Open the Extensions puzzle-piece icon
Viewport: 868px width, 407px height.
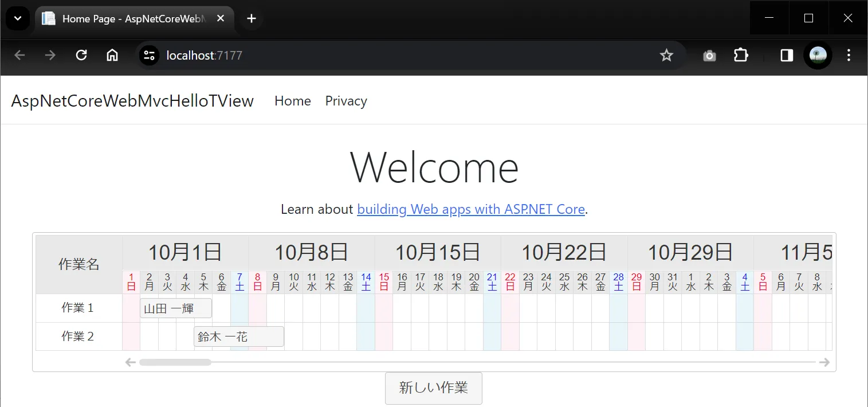coord(741,55)
